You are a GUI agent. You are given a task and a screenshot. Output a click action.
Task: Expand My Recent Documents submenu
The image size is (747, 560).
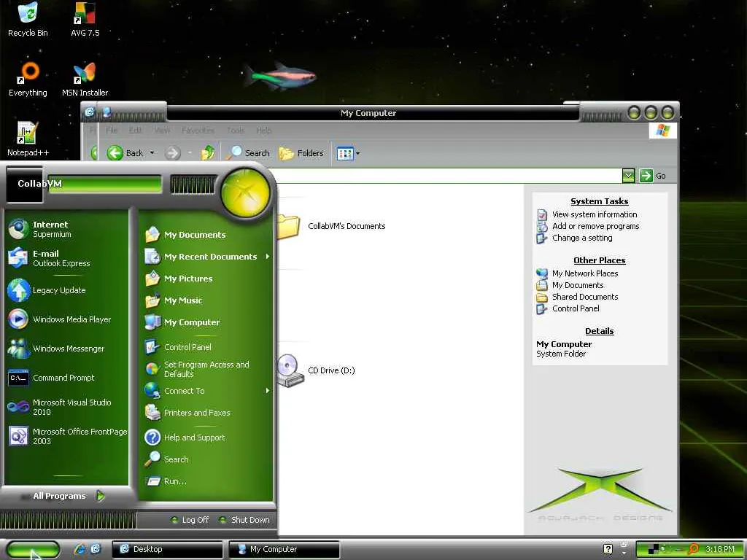pyautogui.click(x=206, y=257)
